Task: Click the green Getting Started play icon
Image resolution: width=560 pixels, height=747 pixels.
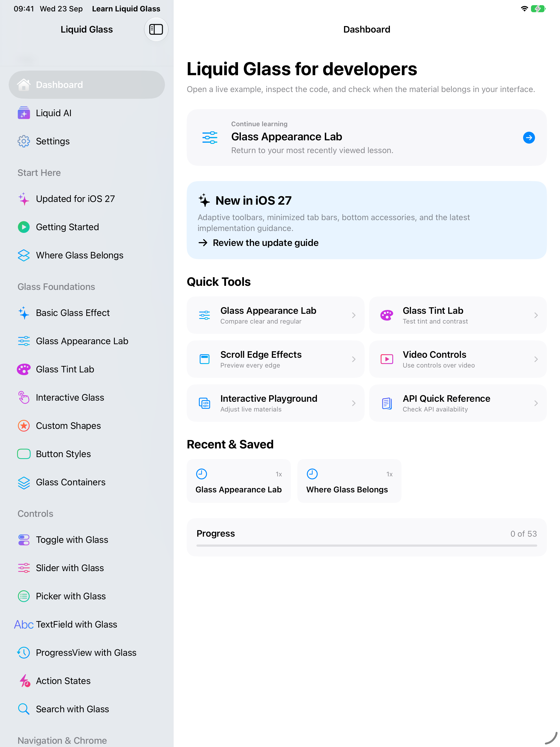Action: click(24, 227)
